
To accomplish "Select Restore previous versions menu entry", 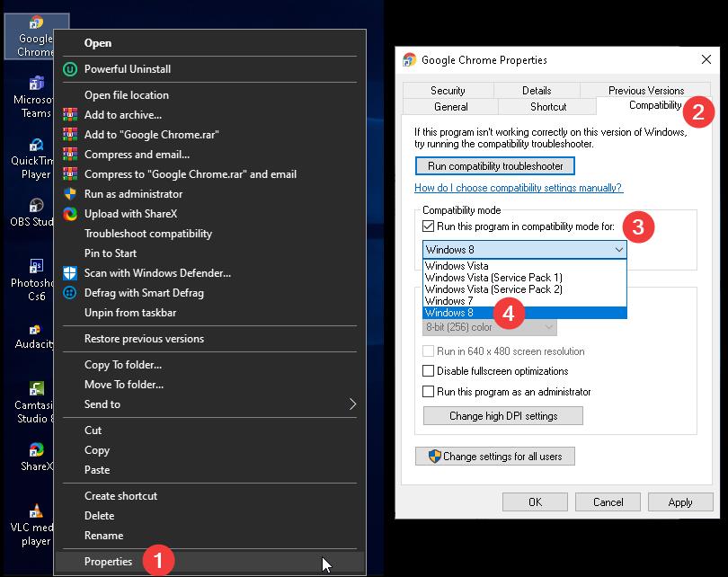I will [209, 339].
